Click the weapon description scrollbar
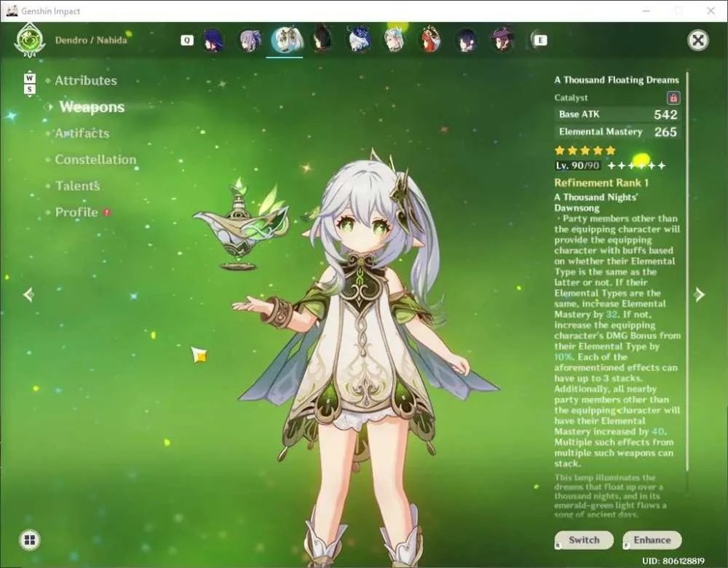This screenshot has width=728, height=568. (687, 272)
